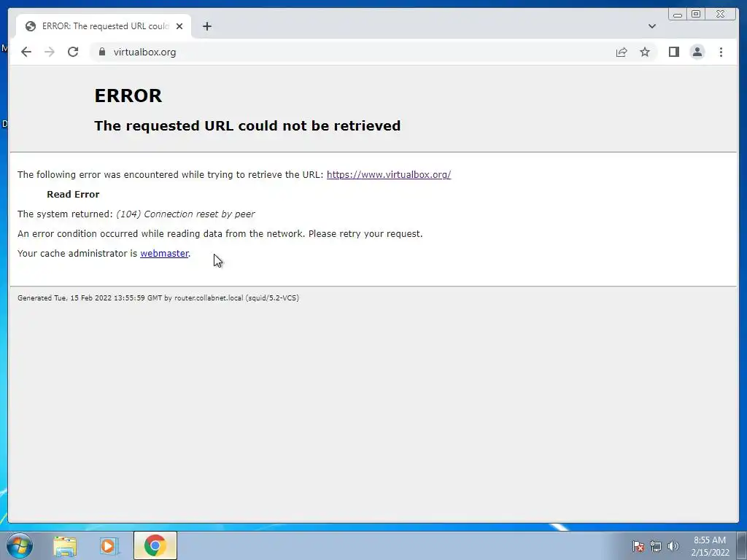Expand the tab search dropdown arrow

pos(652,26)
